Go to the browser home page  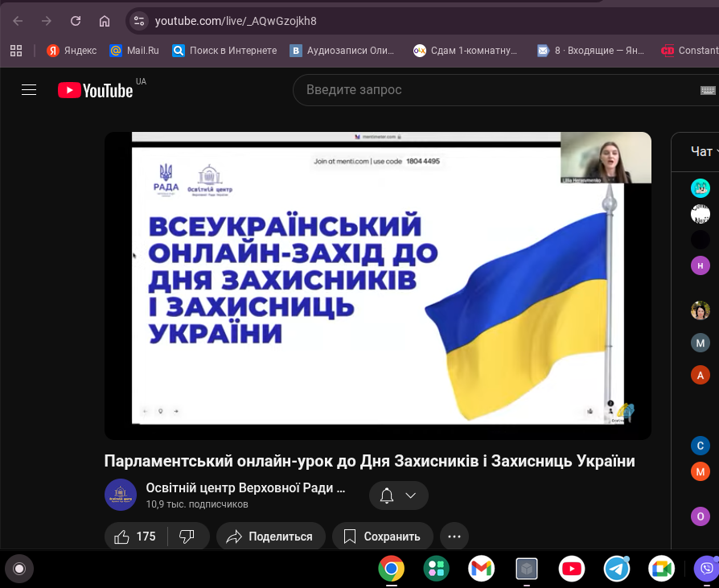(105, 20)
